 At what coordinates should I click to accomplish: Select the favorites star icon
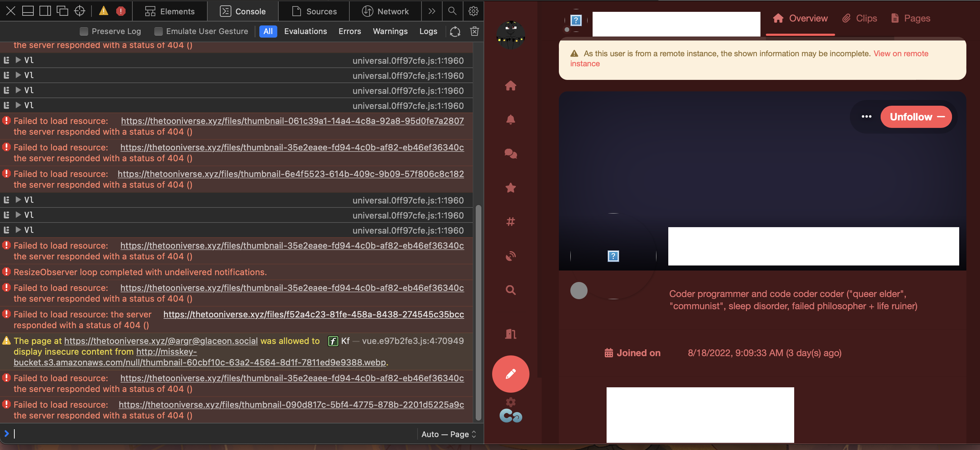click(510, 187)
